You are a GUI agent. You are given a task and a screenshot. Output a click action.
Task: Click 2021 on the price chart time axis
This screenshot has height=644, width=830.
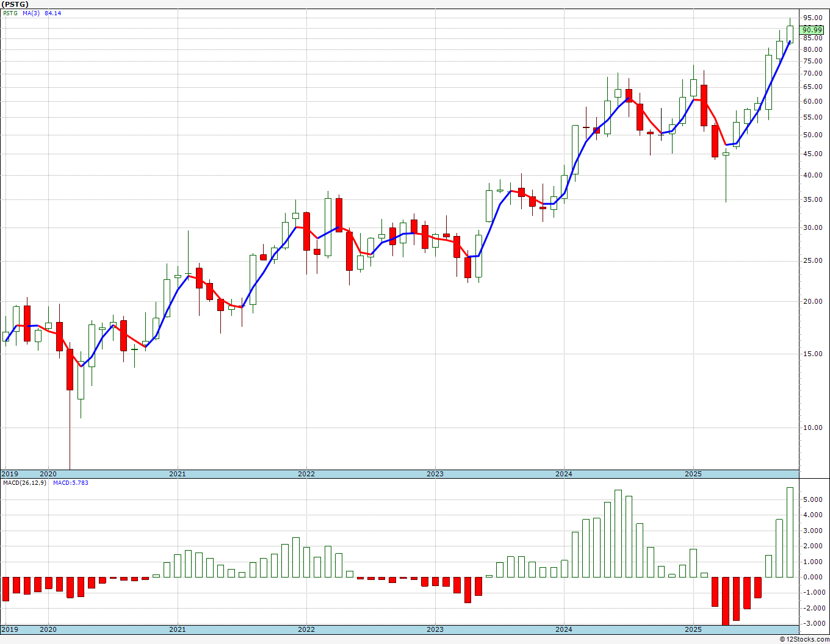point(177,474)
